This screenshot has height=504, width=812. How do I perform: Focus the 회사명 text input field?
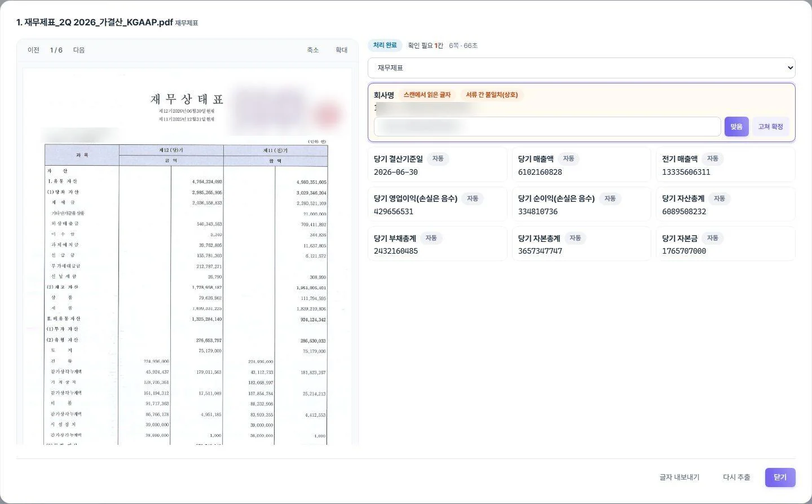pyautogui.click(x=547, y=127)
